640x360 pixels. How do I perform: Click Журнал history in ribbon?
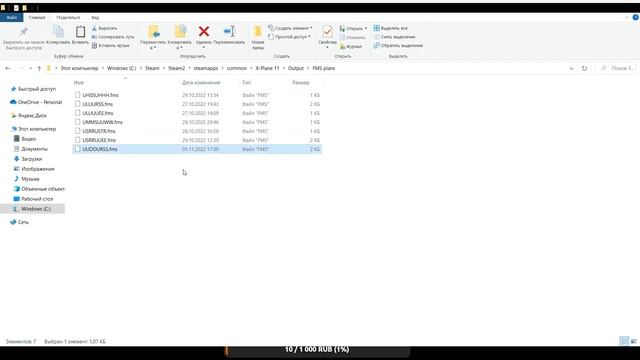[351, 46]
